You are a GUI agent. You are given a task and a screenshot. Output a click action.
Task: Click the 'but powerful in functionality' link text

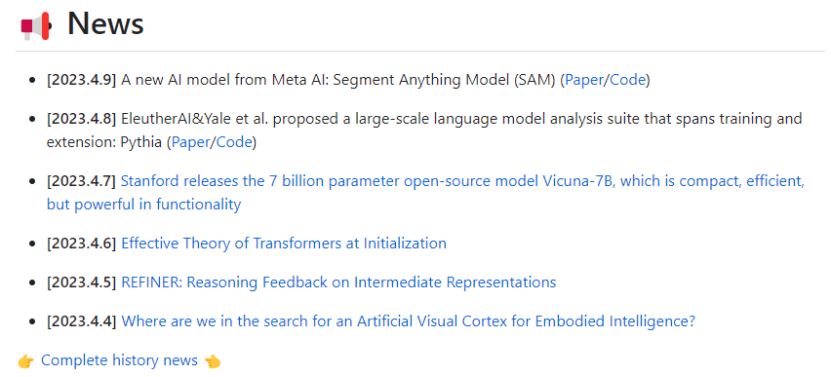coord(144,205)
